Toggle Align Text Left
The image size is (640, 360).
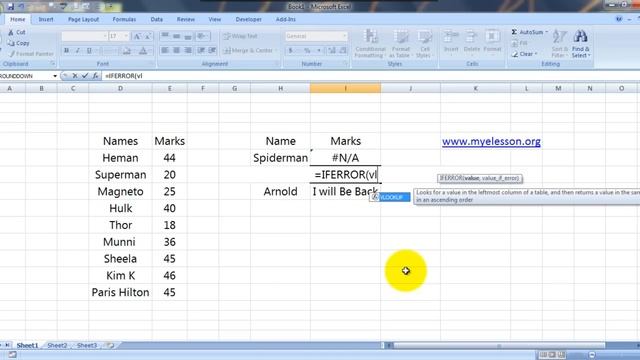(165, 51)
